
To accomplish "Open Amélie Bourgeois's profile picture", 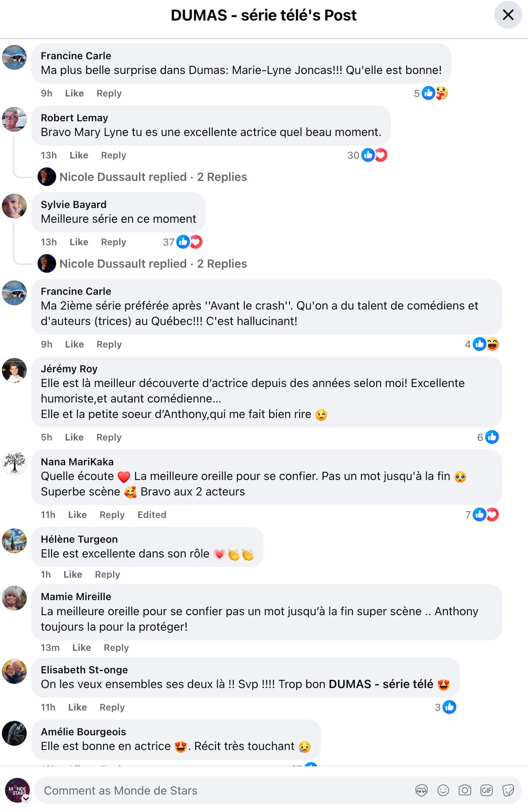I will (15, 733).
